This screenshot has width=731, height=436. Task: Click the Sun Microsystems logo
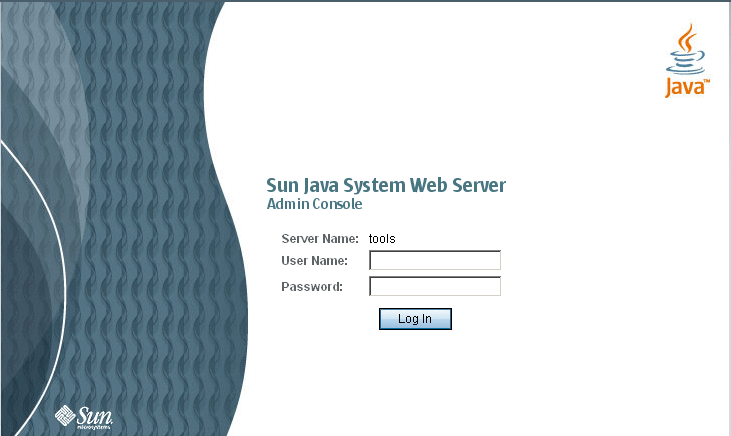[x=84, y=417]
